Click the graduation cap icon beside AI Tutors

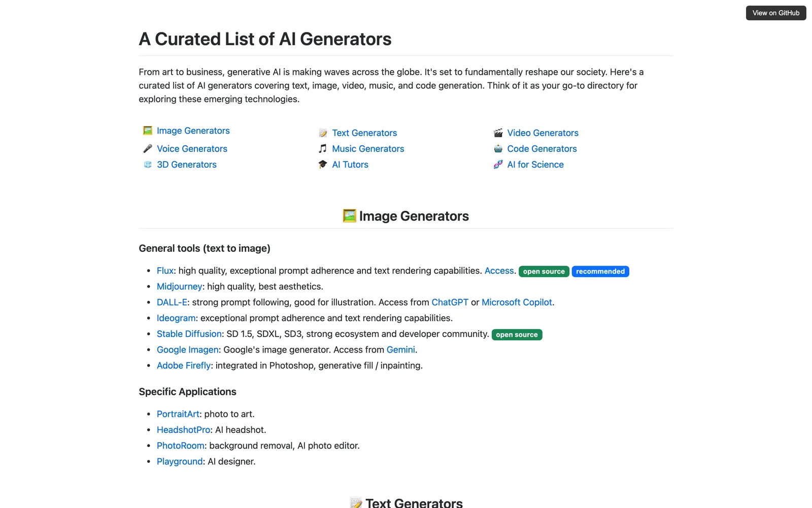323,164
